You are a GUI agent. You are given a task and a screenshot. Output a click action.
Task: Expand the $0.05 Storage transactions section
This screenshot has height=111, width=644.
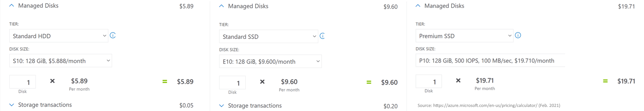pos(12,105)
